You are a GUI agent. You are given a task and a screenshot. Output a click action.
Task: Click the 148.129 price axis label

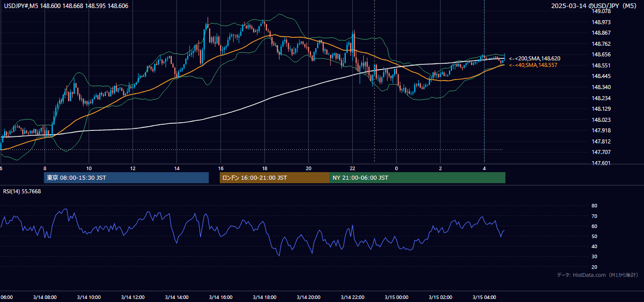pyautogui.click(x=601, y=109)
